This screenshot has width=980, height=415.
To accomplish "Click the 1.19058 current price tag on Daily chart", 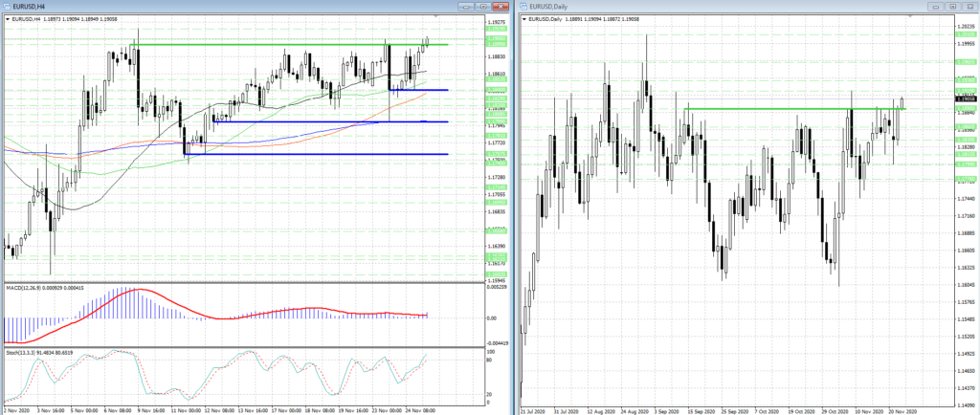I will tap(965, 98).
